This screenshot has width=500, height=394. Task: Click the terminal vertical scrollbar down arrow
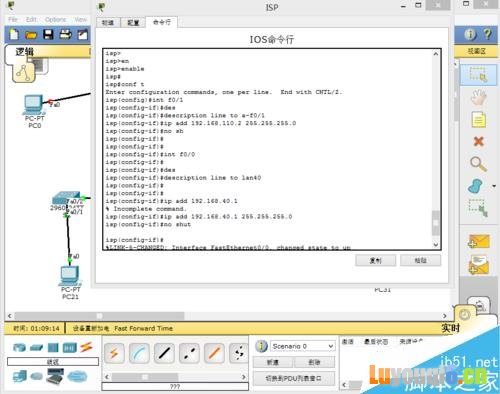(x=436, y=245)
